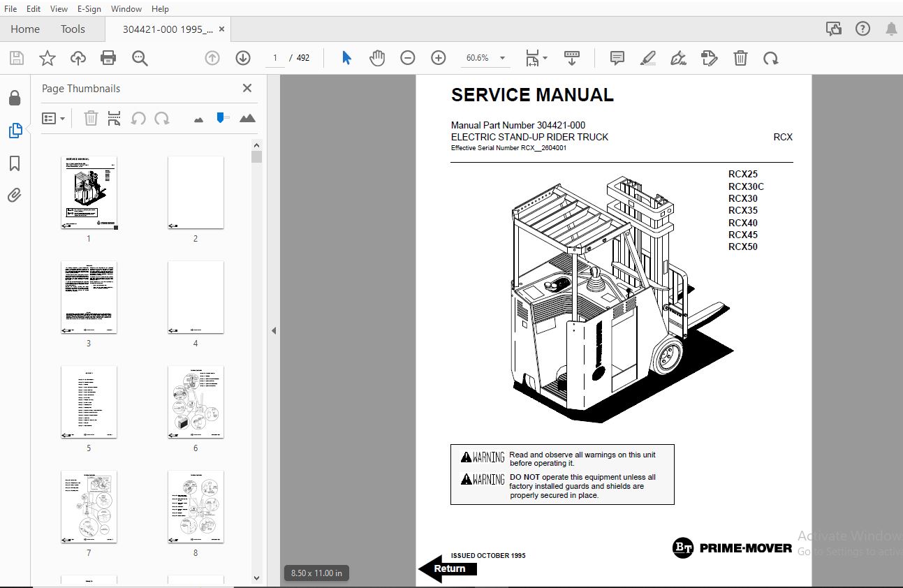Click the Stamp/edit tool icon
The image size is (903, 588).
click(x=709, y=58)
